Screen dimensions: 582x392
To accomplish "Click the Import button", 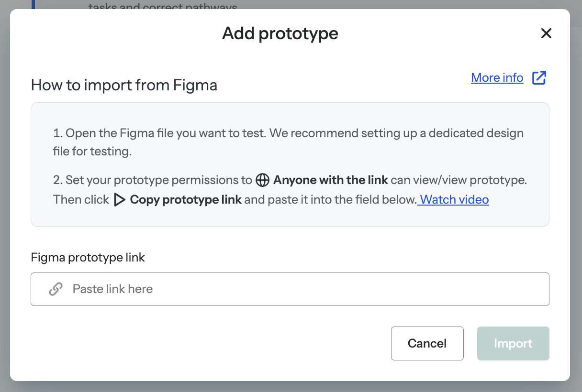I will pyautogui.click(x=513, y=343).
